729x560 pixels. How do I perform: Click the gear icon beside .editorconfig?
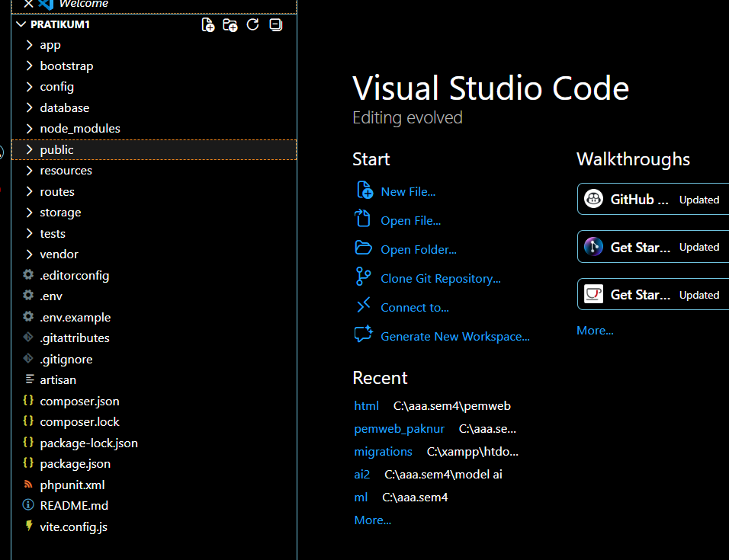28,274
